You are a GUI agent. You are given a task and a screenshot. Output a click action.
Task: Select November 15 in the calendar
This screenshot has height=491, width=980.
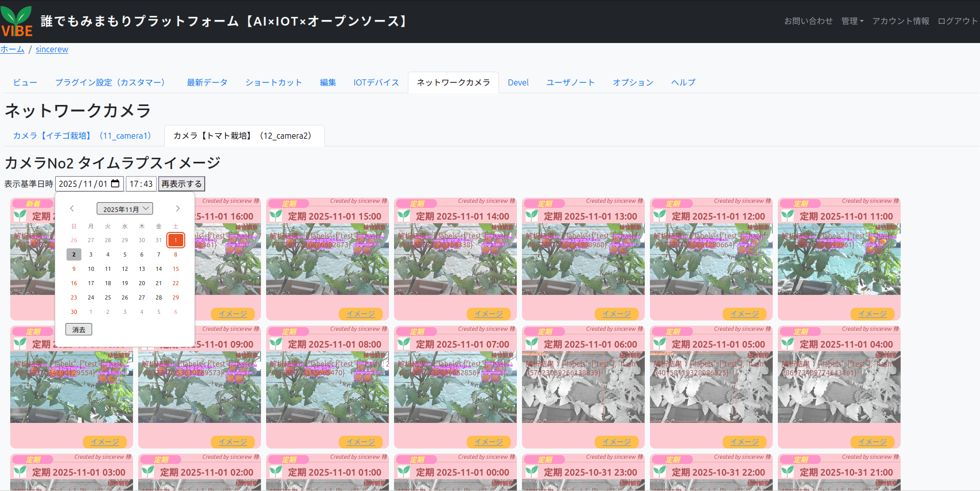[176, 268]
